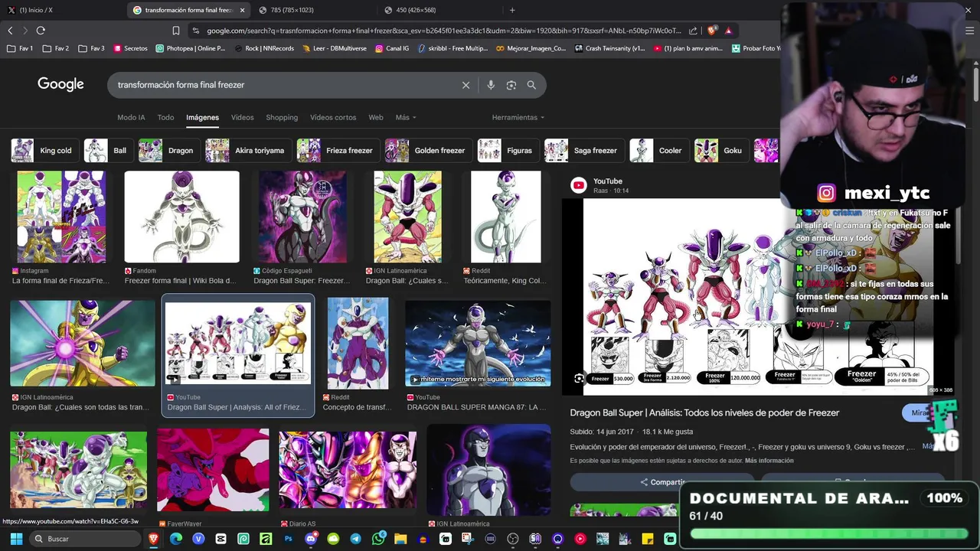Screen dimensions: 980x551
Task: Switch to the 'Modo IA' tab
Action: 131,117
